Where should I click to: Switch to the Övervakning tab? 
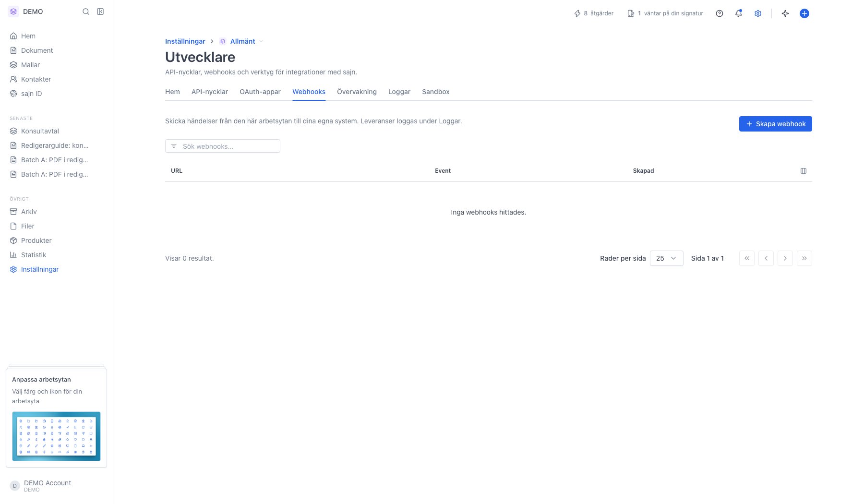coord(357,92)
